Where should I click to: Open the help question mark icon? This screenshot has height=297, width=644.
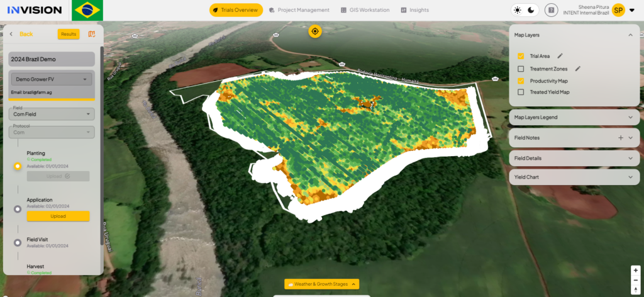(551, 10)
